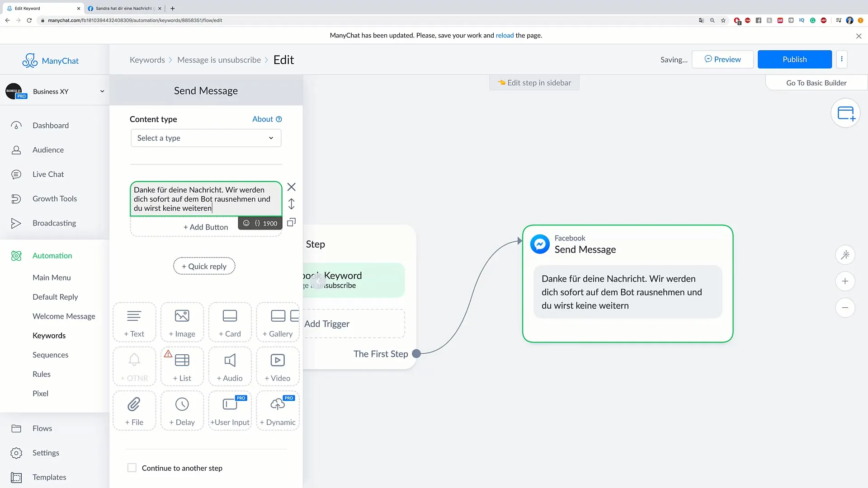868x488 pixels.
Task: Open a new browser tab
Action: pyautogui.click(x=172, y=8)
